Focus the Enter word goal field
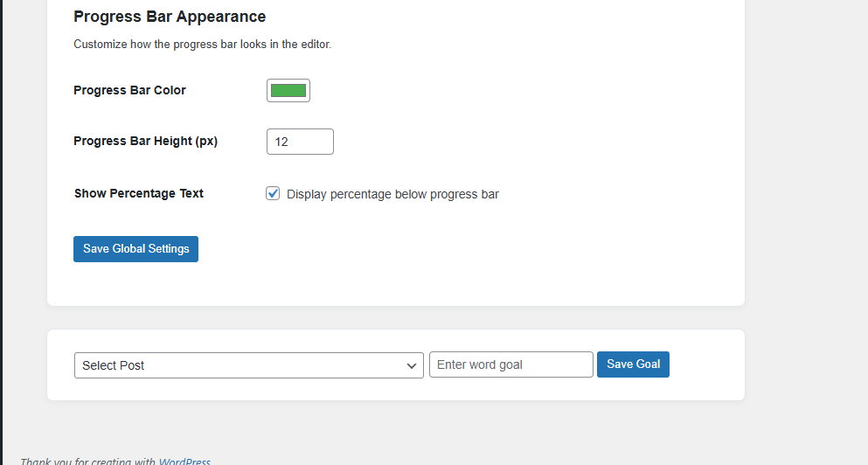Screen dimensions: 868x465 click(510, 364)
